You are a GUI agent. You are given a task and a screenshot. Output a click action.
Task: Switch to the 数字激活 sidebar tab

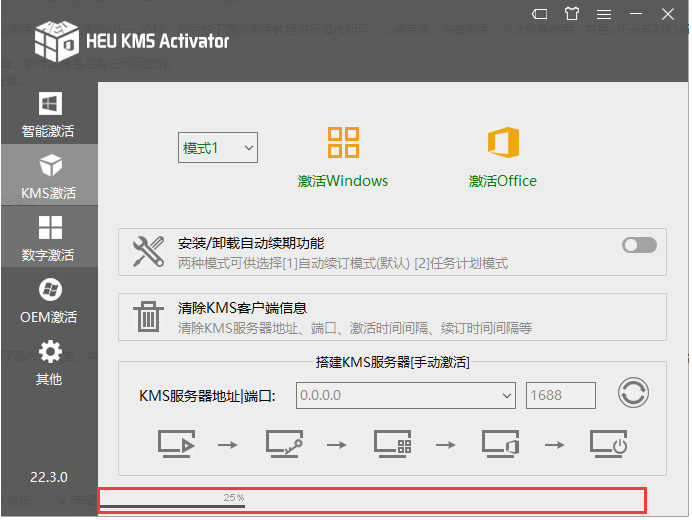click(48, 238)
